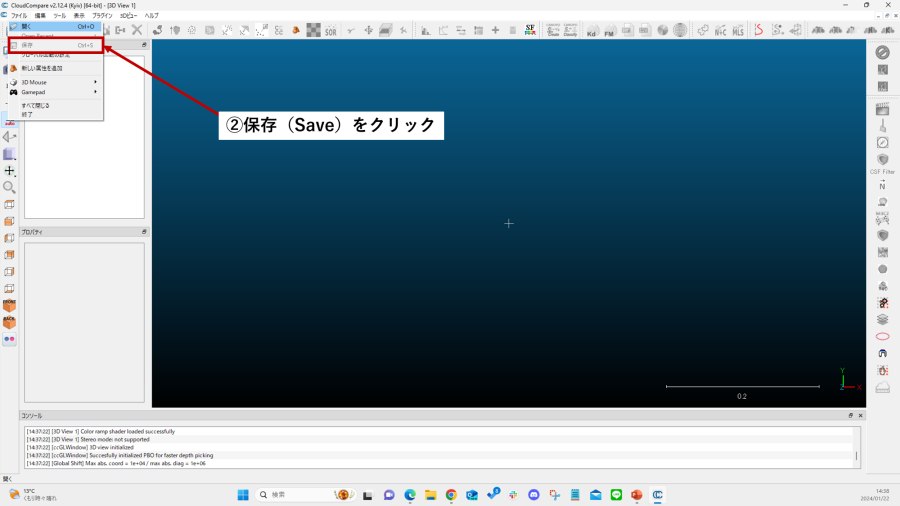This screenshot has height=506, width=900.
Task: Click the clapperboard animation plugin icon
Action: click(x=883, y=109)
